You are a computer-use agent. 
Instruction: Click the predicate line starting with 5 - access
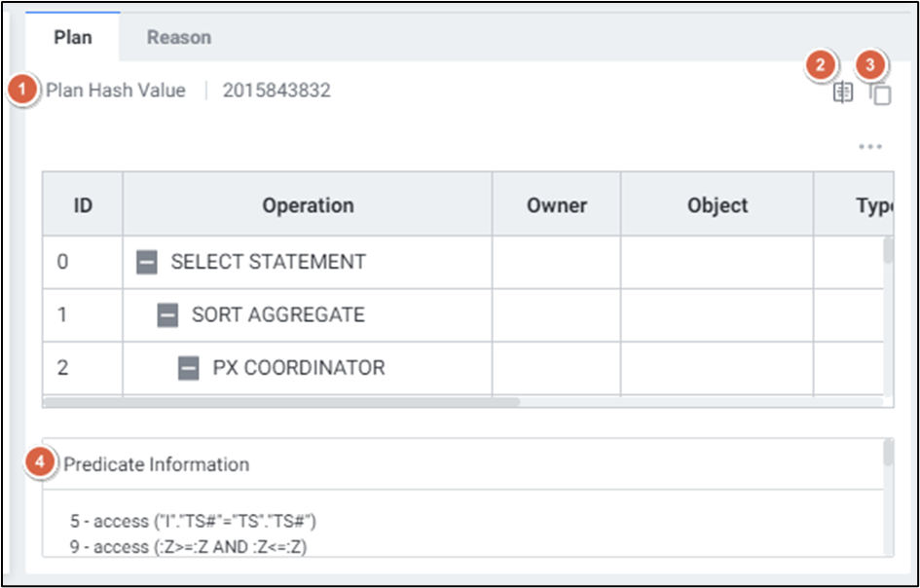[x=193, y=522]
